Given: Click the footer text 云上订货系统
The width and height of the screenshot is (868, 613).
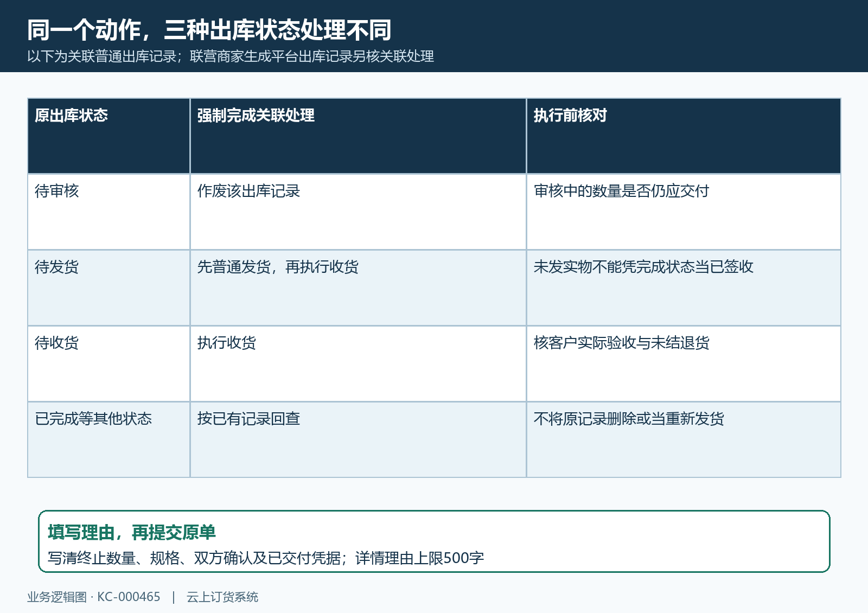Looking at the screenshot, I should [x=222, y=597].
